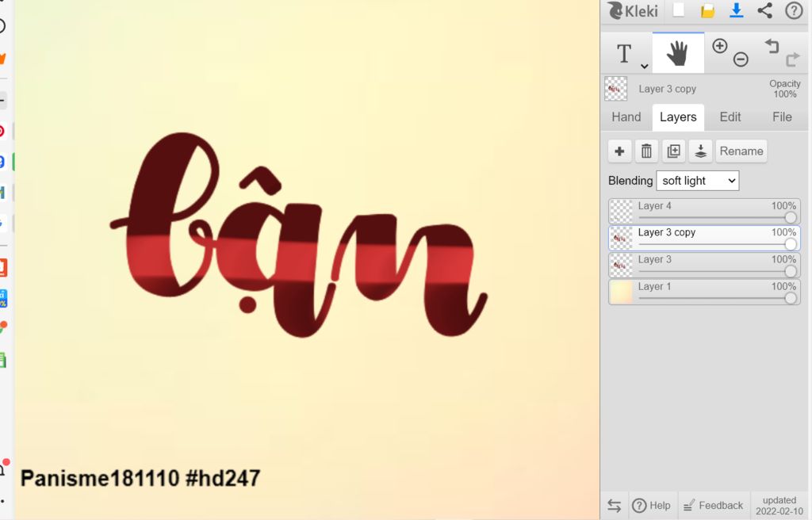
Task: Create a new image with the blank page icon
Action: point(679,10)
